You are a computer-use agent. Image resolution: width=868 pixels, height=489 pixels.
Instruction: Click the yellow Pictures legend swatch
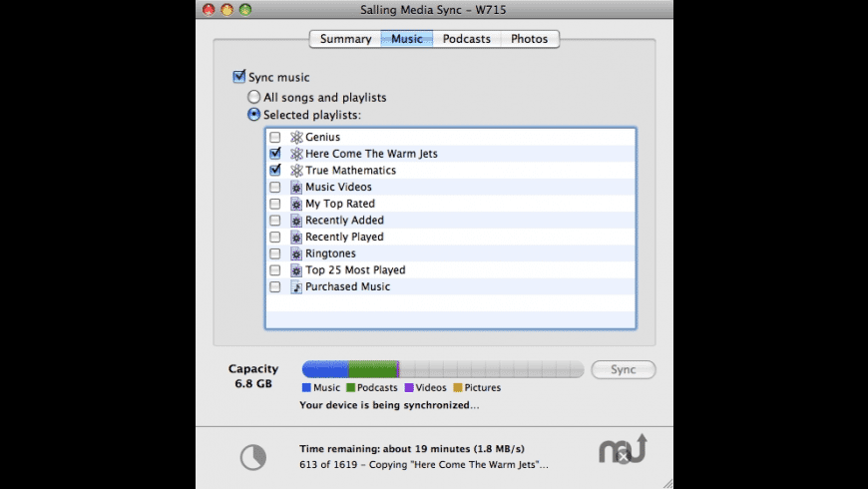point(458,387)
